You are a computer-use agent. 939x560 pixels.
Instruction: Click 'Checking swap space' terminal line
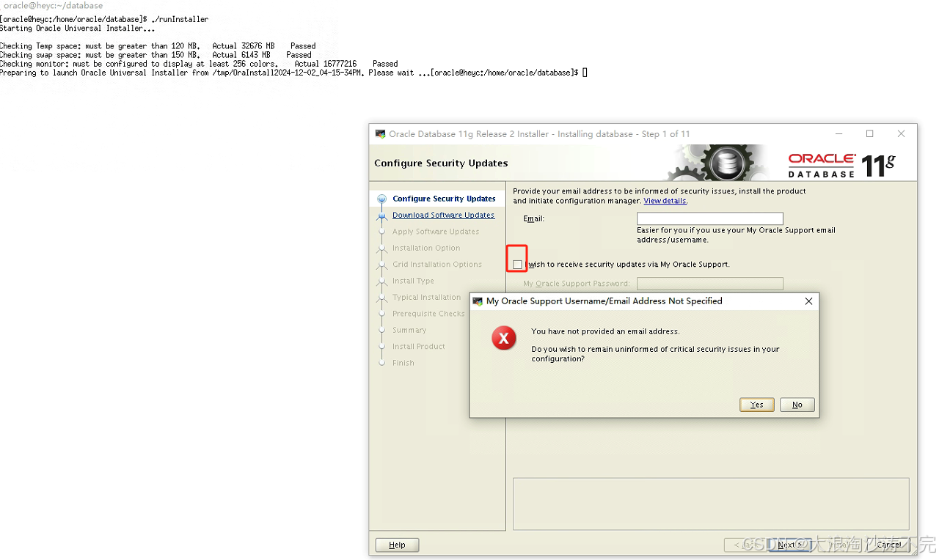[x=156, y=55]
